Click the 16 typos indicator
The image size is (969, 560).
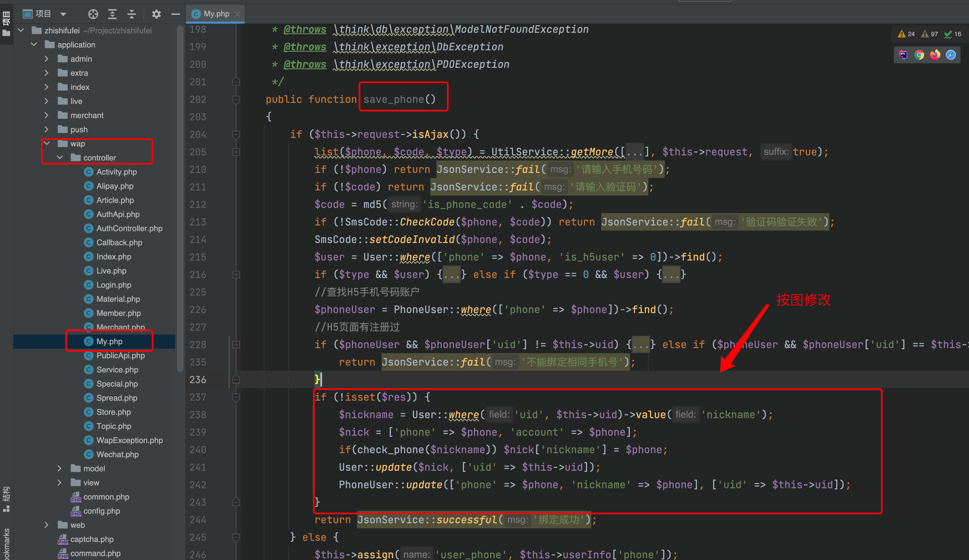coord(953,34)
